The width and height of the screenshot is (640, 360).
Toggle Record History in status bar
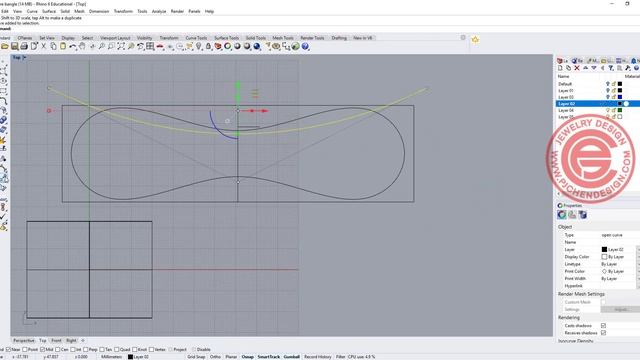(318, 357)
